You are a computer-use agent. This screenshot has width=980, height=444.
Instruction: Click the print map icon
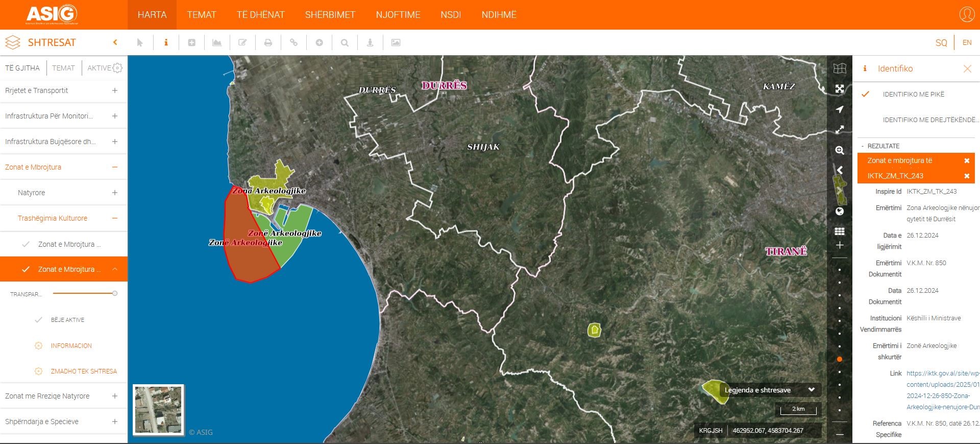click(x=268, y=43)
